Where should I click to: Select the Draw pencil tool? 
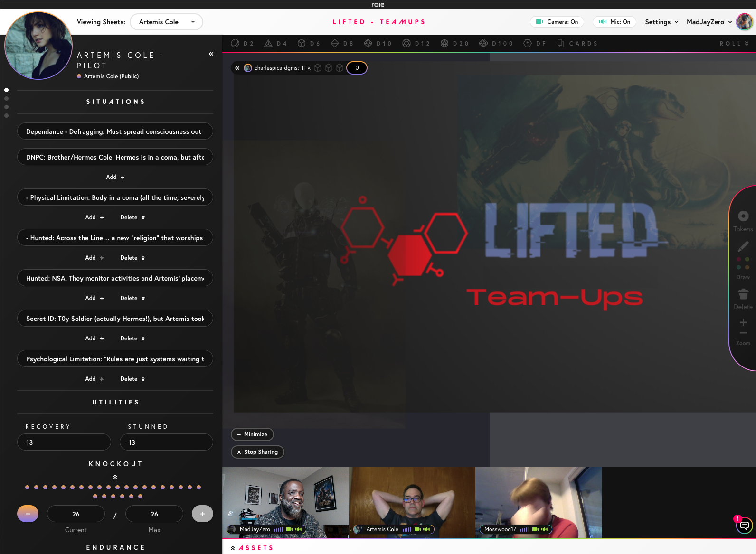click(x=743, y=246)
